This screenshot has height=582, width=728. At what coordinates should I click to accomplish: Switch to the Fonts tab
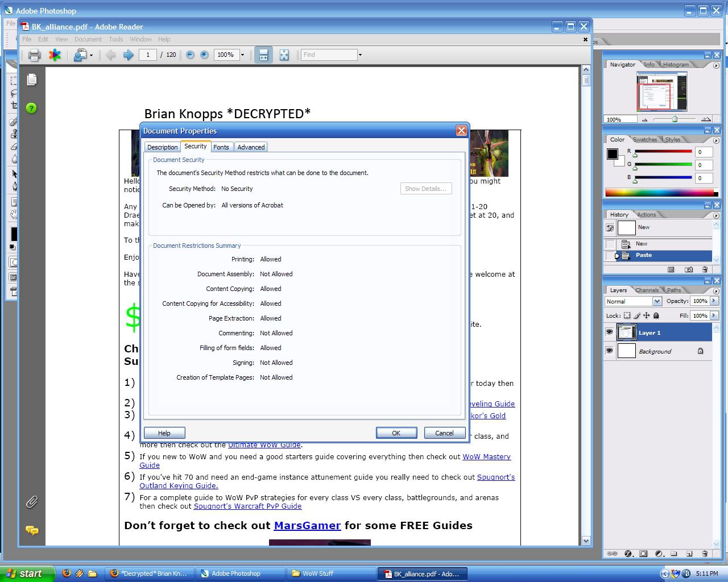[x=221, y=147]
